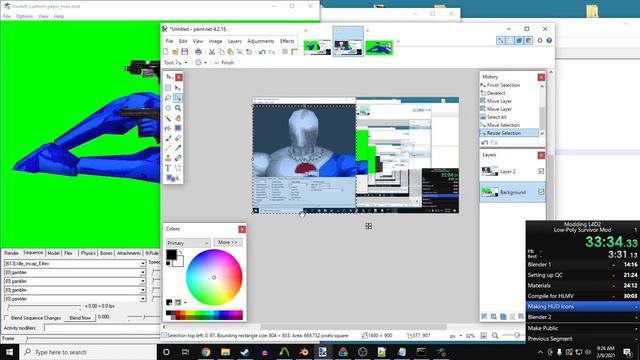
Task: Select the Pencil tool
Action: [x=168, y=148]
